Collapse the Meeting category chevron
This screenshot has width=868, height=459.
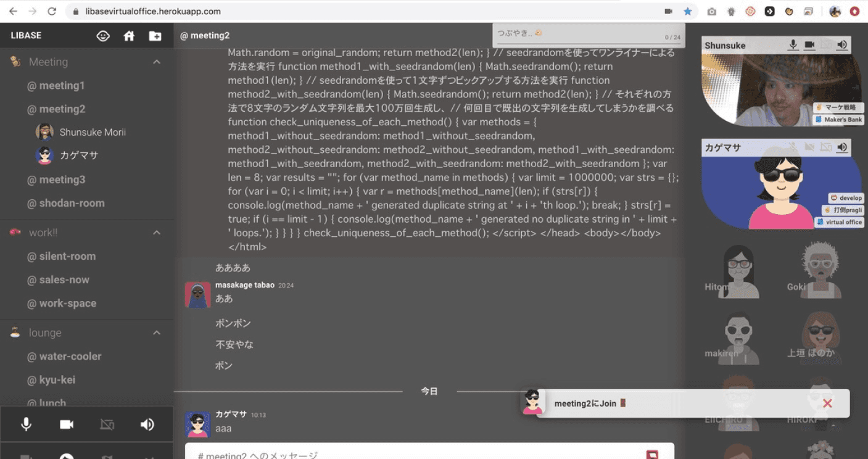pyautogui.click(x=157, y=62)
